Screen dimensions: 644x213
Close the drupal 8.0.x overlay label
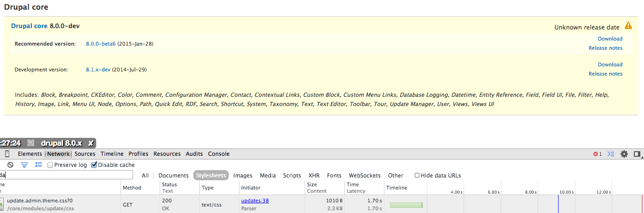[91, 143]
